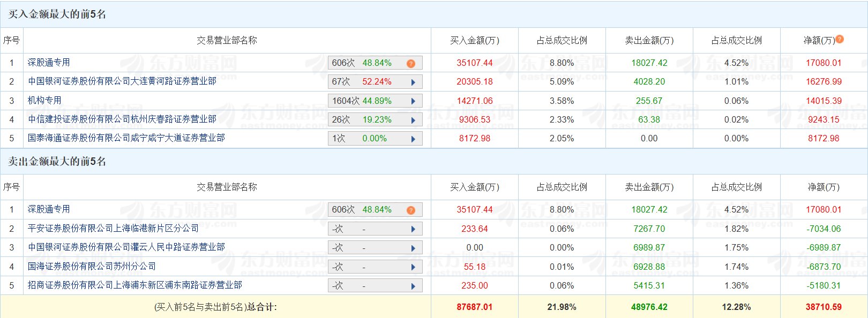Expand arrow for 咸宁咸宁大道证券营业部 row

[x=413, y=139]
